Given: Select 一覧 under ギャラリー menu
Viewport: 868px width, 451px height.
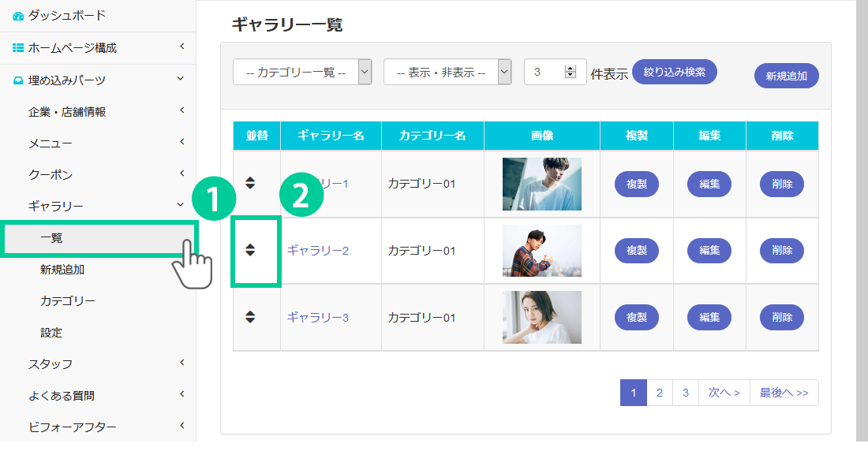Looking at the screenshot, I should (x=52, y=238).
